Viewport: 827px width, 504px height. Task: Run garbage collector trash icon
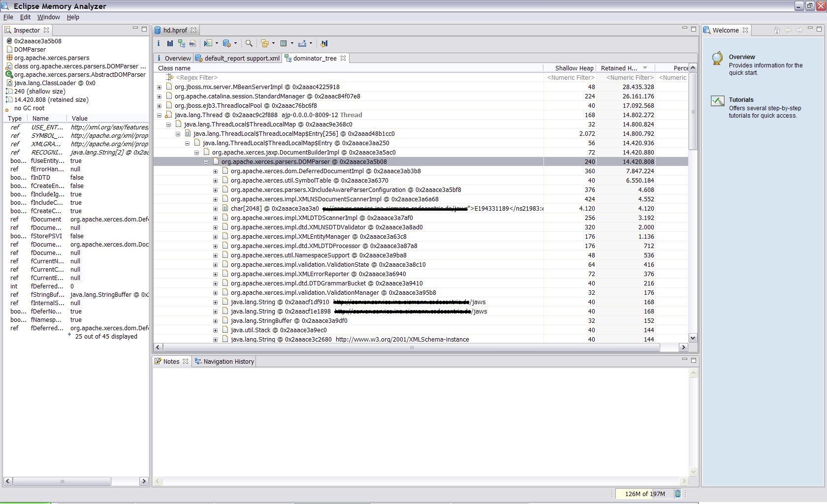coord(677,494)
